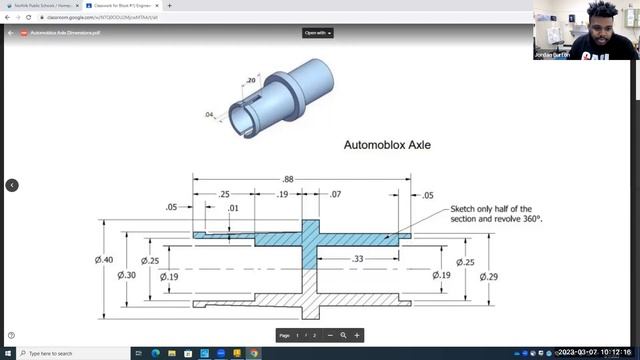Click the 'Sketch only half of the section' note

click(x=496, y=214)
